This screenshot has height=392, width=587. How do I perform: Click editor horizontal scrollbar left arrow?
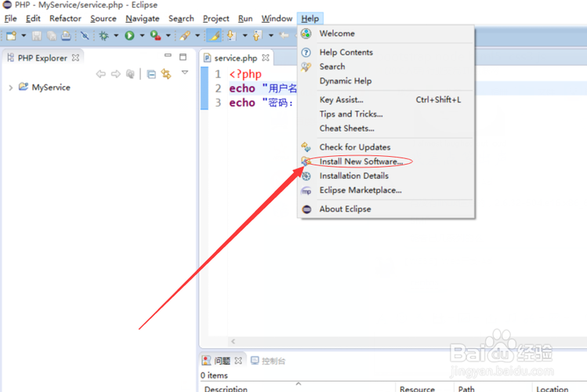coord(234,341)
